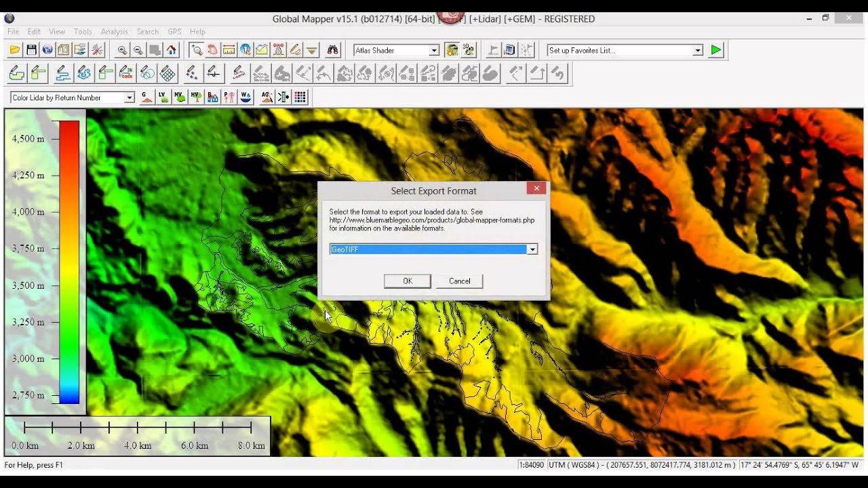The width and height of the screenshot is (868, 488).
Task: Toggle the Zoom tool active state
Action: (x=197, y=49)
